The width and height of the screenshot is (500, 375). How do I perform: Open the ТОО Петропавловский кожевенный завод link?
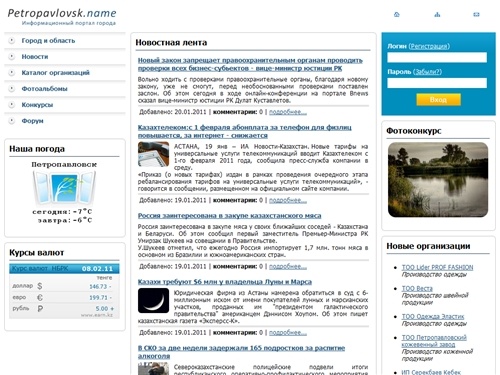coord(434,341)
